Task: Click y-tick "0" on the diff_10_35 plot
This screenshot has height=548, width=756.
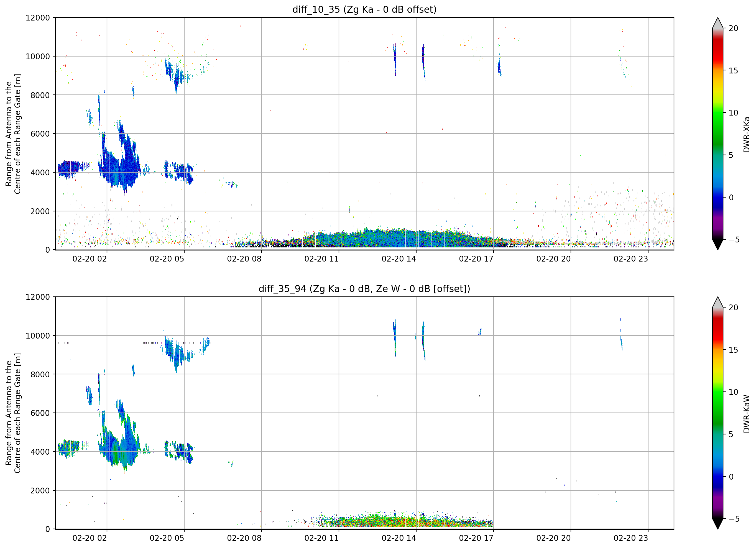Action: [47, 250]
